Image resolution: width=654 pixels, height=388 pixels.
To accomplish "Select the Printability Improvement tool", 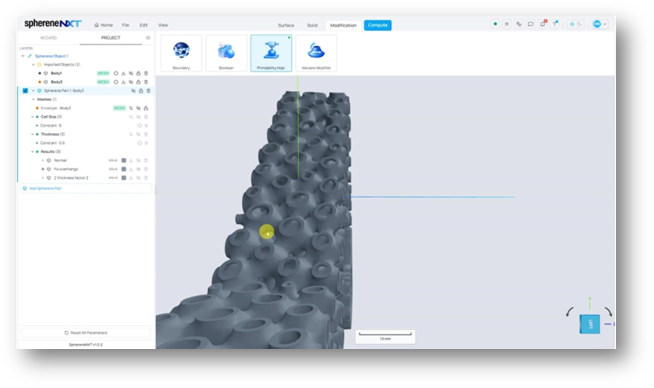I will (271, 53).
